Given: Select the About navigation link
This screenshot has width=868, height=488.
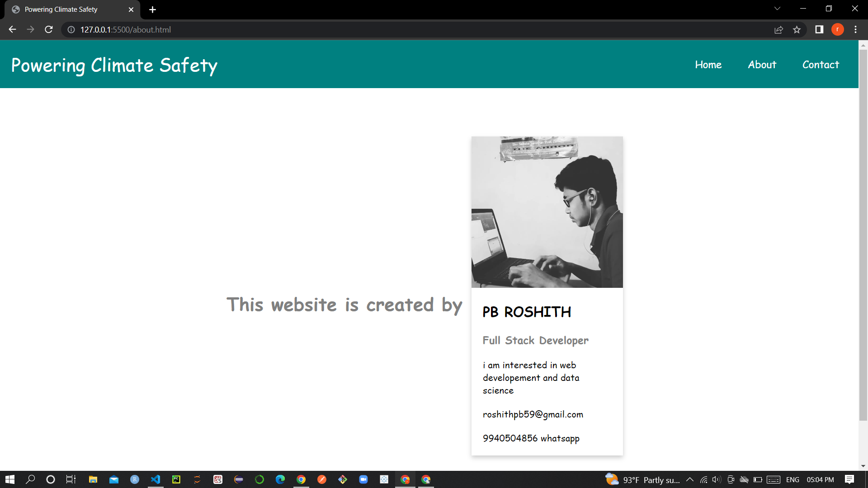Looking at the screenshot, I should (x=762, y=64).
